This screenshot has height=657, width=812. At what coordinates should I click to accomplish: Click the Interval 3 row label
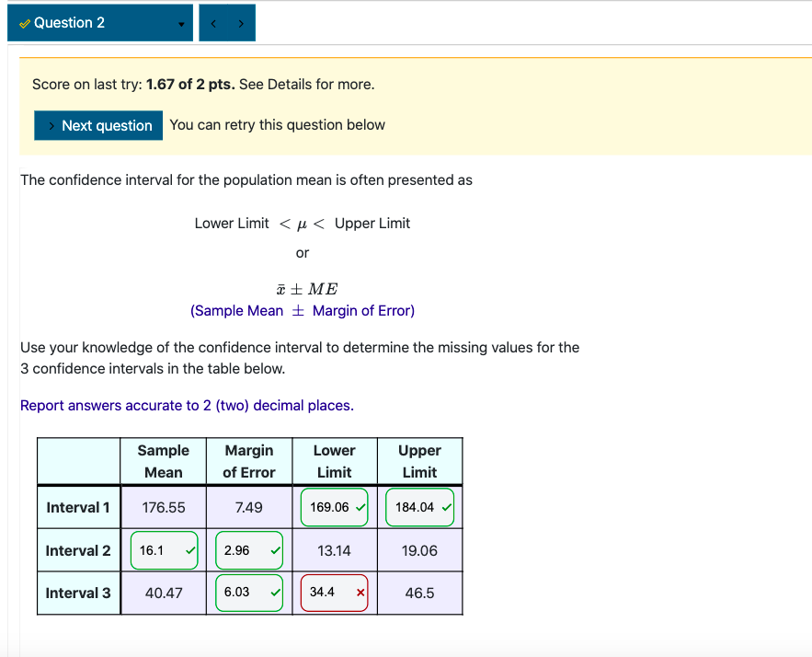click(x=78, y=593)
